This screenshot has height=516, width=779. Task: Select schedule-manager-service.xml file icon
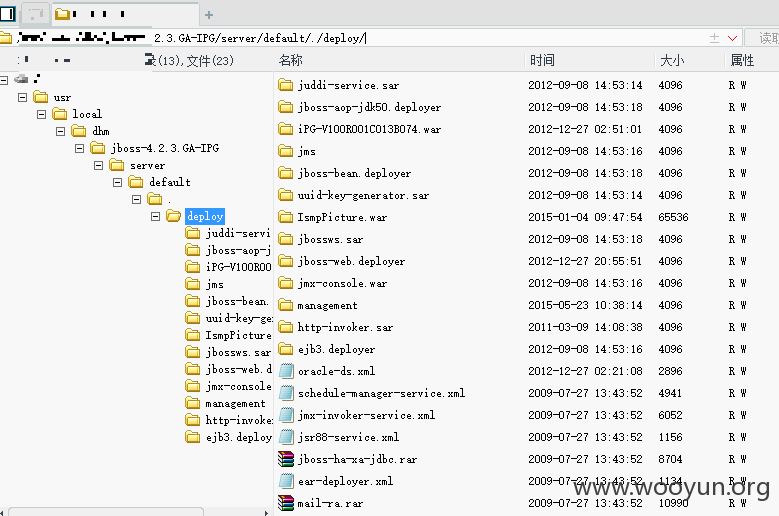(286, 393)
